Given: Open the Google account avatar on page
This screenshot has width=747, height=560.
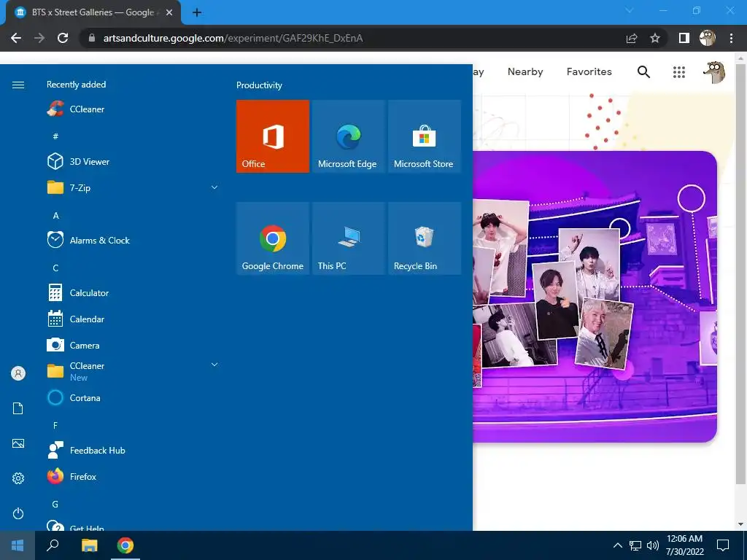Looking at the screenshot, I should (714, 72).
